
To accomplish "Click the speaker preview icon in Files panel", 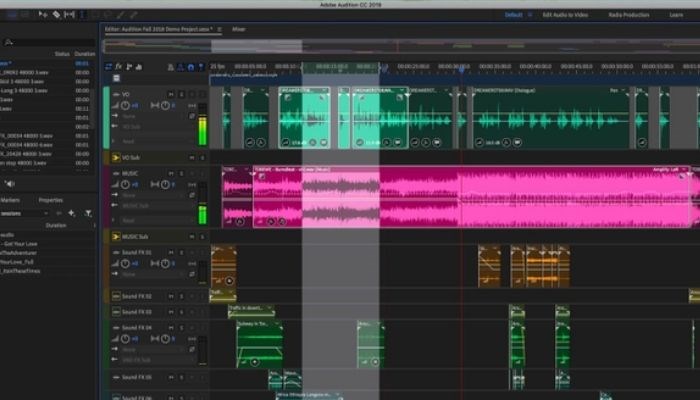I will click(x=10, y=183).
